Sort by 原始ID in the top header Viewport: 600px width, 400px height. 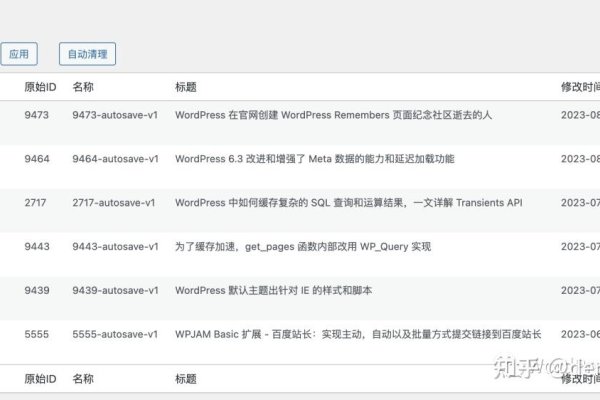pos(40,87)
